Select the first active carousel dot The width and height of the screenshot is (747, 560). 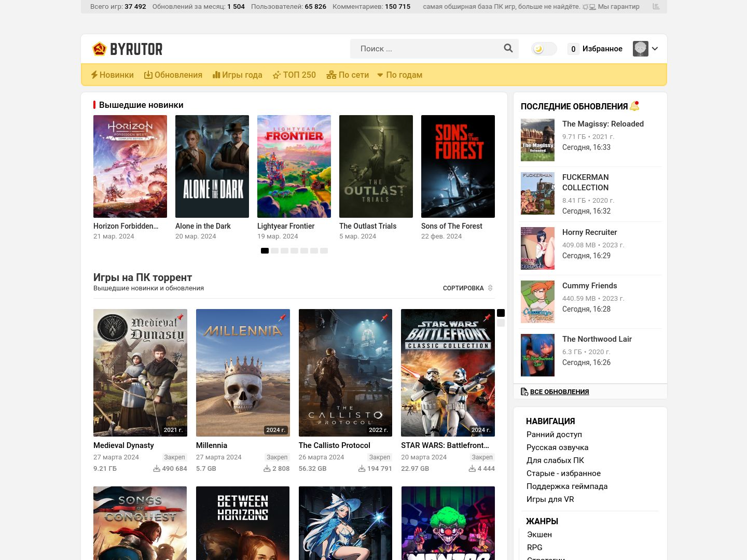265,250
